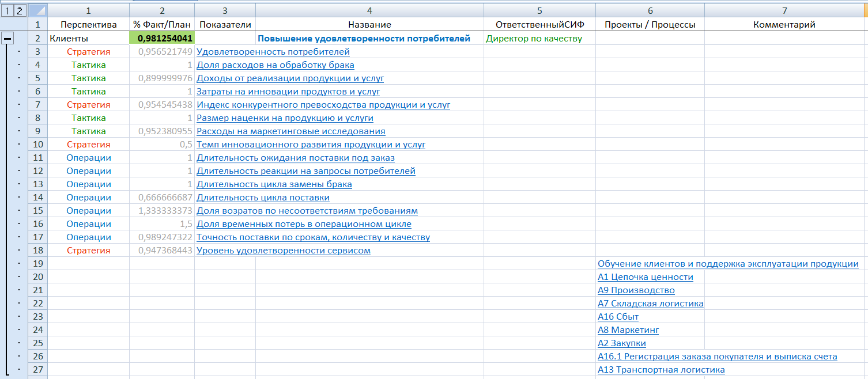Click the 'Комментарий' header cell

[784, 24]
